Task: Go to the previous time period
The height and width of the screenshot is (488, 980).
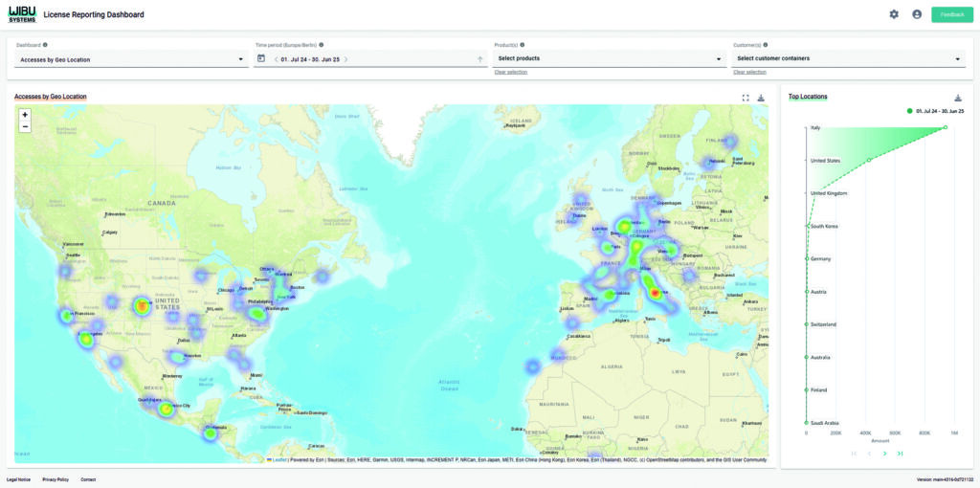Action: 276,59
